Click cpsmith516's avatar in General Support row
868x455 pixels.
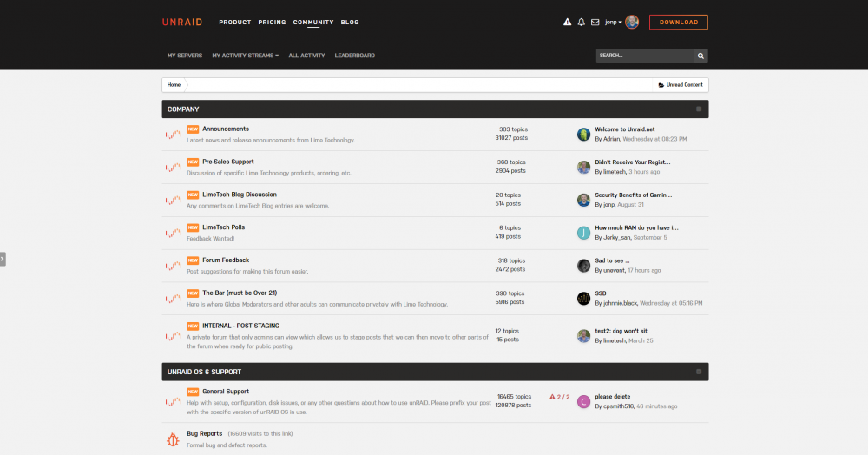[x=583, y=401]
